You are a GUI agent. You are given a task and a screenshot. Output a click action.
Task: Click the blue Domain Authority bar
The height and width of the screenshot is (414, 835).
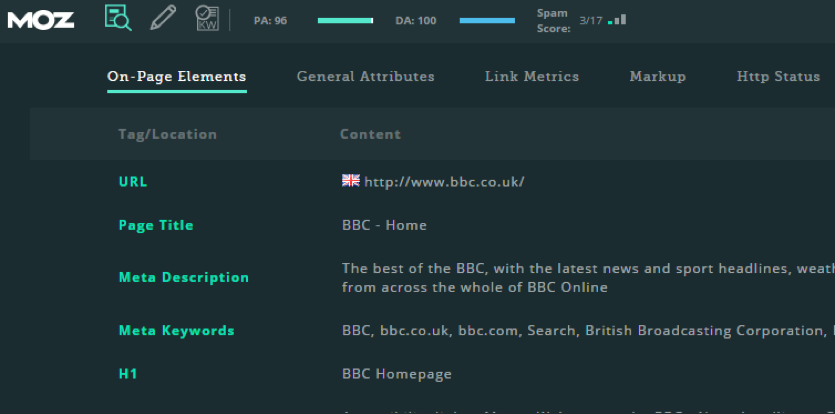click(x=487, y=20)
